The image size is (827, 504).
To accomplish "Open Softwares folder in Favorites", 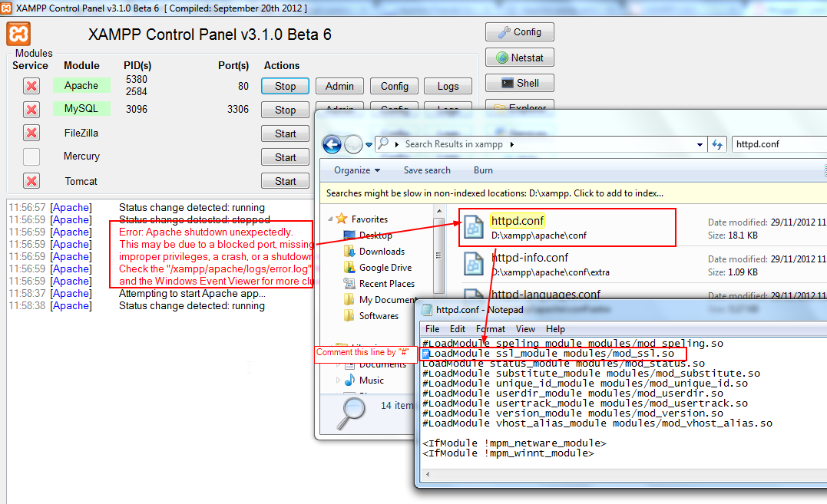I will point(379,316).
